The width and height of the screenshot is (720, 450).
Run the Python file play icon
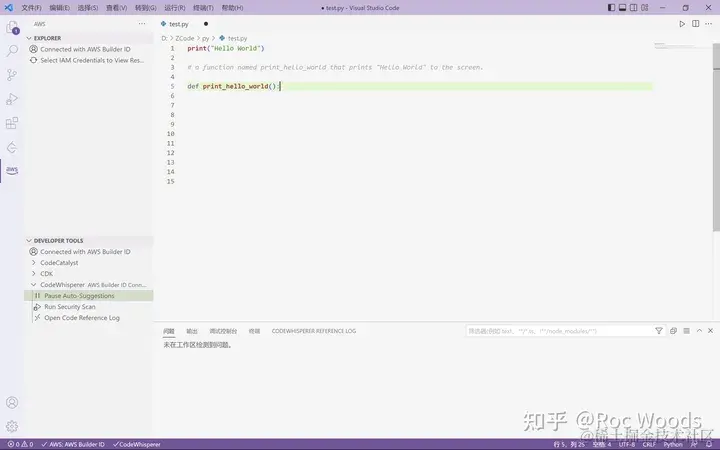pyautogui.click(x=682, y=24)
